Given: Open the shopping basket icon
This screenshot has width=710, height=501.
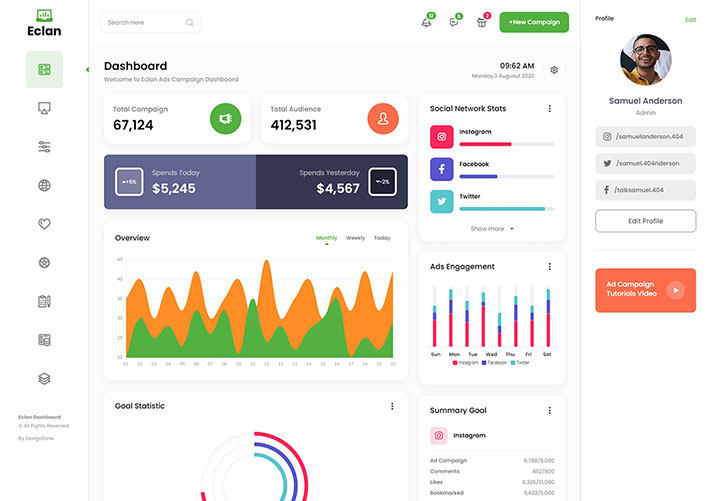Looking at the screenshot, I should pyautogui.click(x=482, y=22).
